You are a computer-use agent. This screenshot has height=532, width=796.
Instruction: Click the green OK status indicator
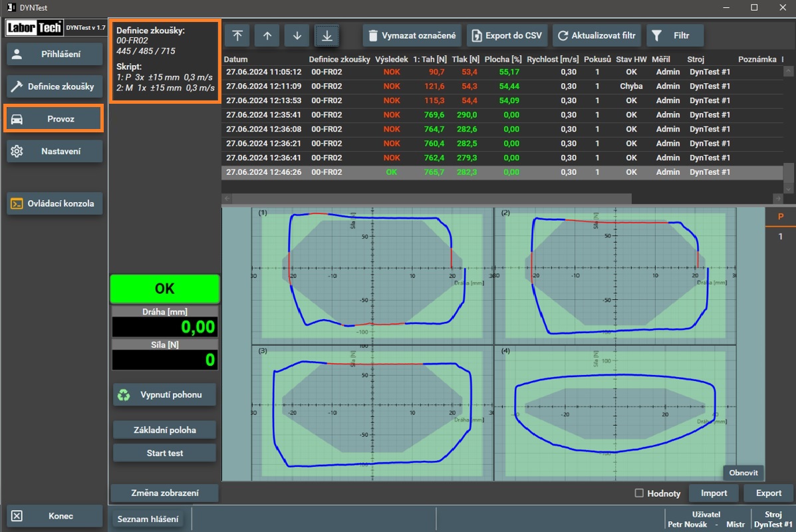[x=164, y=289]
